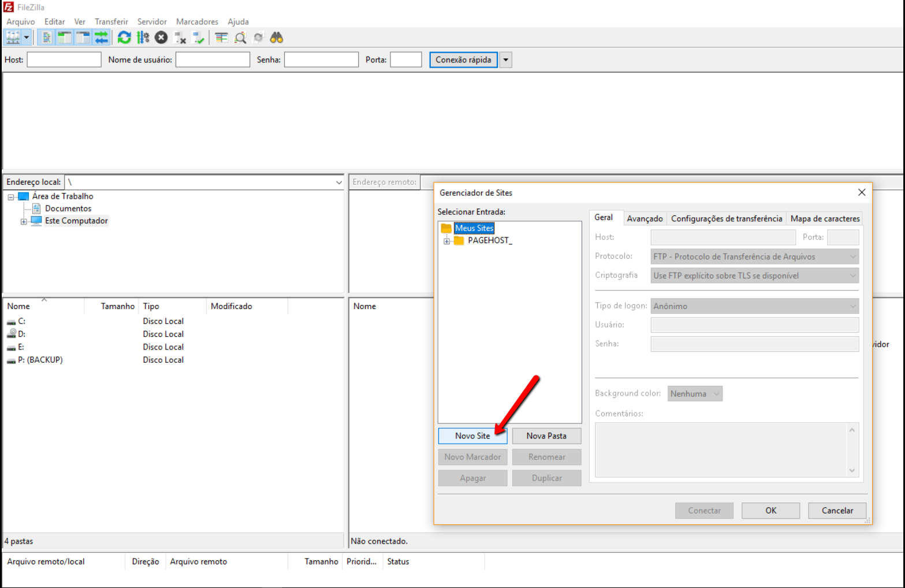This screenshot has width=905, height=588.
Task: Select Documentos in the local tree
Action: [68, 209]
